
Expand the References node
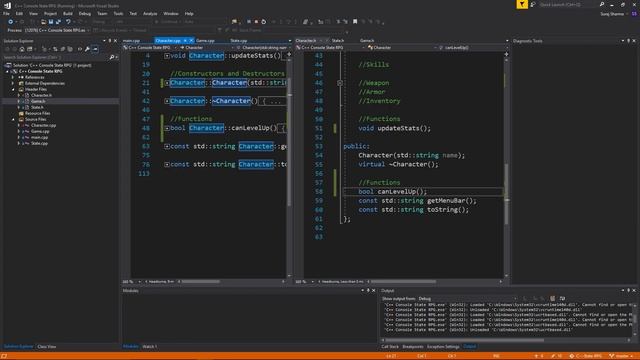coord(13,77)
